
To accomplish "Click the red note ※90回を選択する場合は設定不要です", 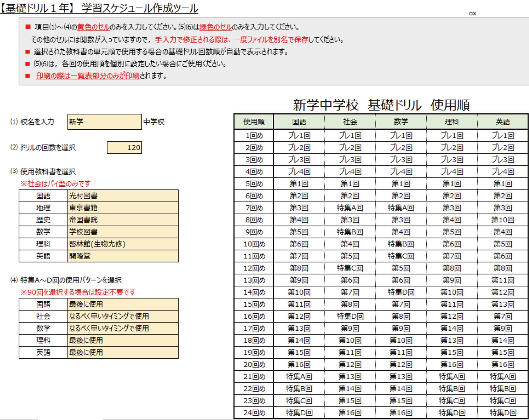I will pyautogui.click(x=78, y=292).
